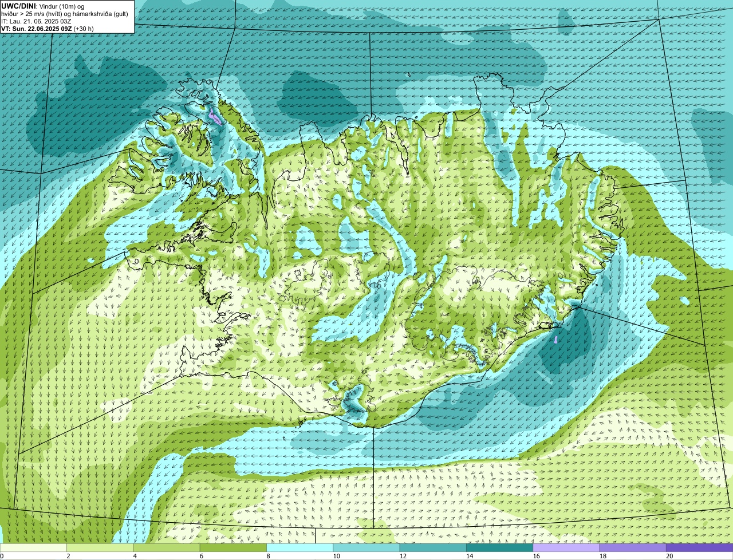Click the legend scale label "8"

268,556
